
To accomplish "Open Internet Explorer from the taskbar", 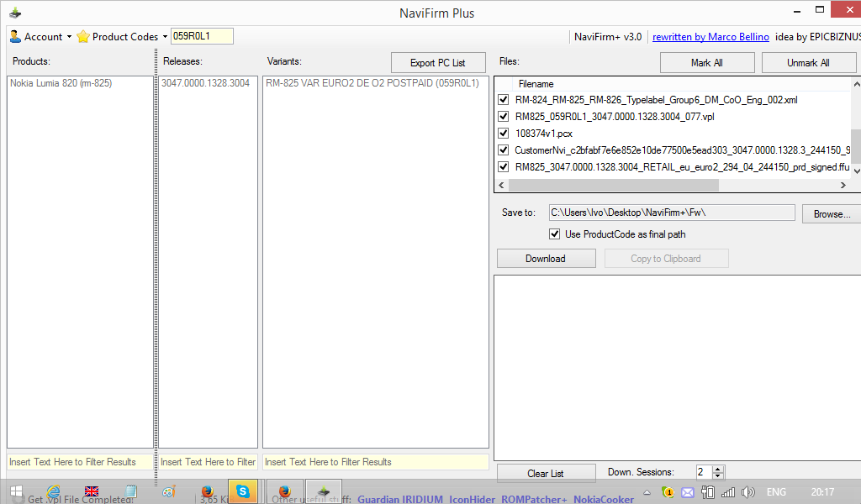I will (x=53, y=491).
